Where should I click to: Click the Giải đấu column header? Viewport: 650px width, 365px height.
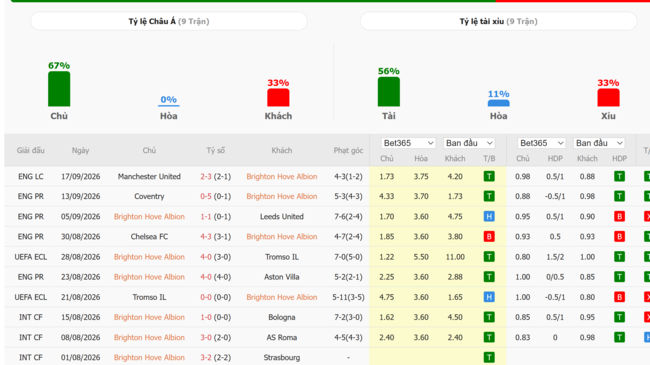31,150
